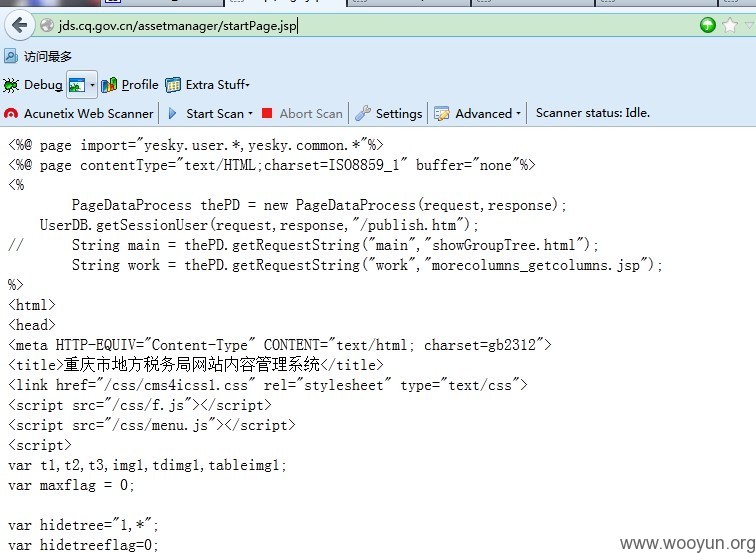Image resolution: width=756 pixels, height=553 pixels.
Task: Click the meta HTTP-EQUIV charset=gb2312 line
Action: pyautogui.click(x=280, y=345)
